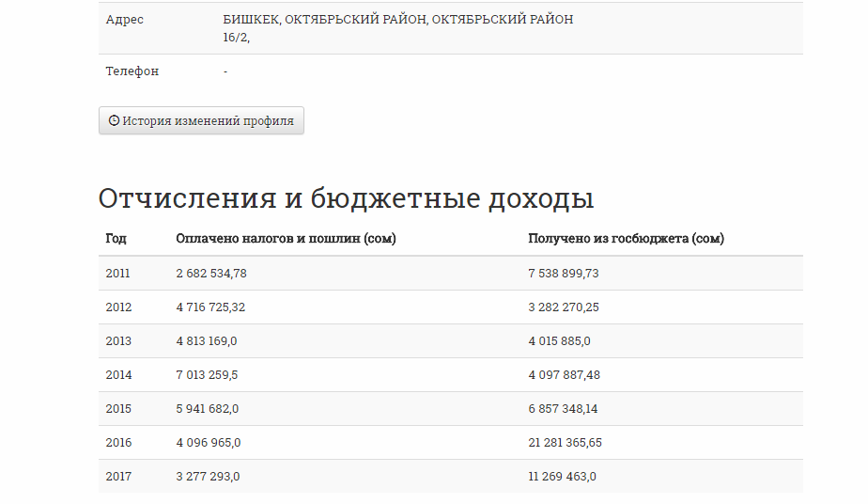Select the 2011 year cell

click(118, 274)
